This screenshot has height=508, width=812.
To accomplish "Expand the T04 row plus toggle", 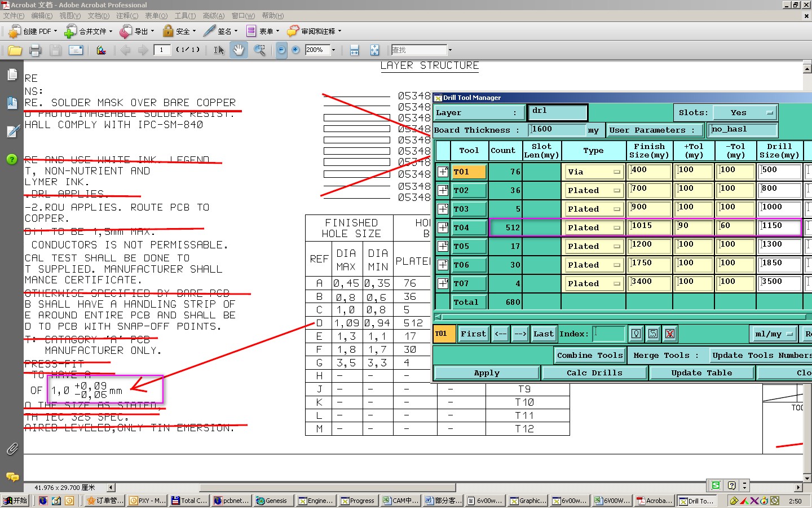I will (x=443, y=227).
